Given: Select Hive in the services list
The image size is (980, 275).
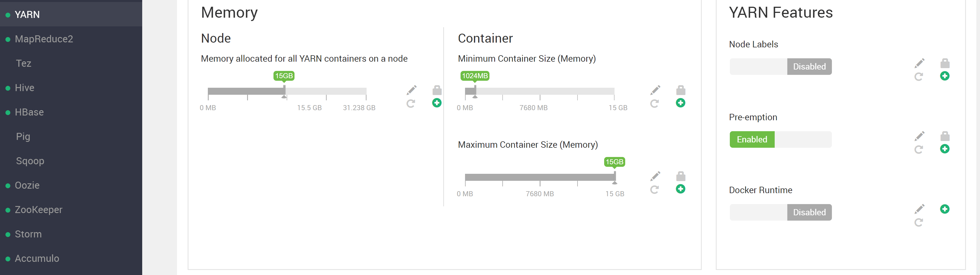Looking at the screenshot, I should [x=24, y=88].
